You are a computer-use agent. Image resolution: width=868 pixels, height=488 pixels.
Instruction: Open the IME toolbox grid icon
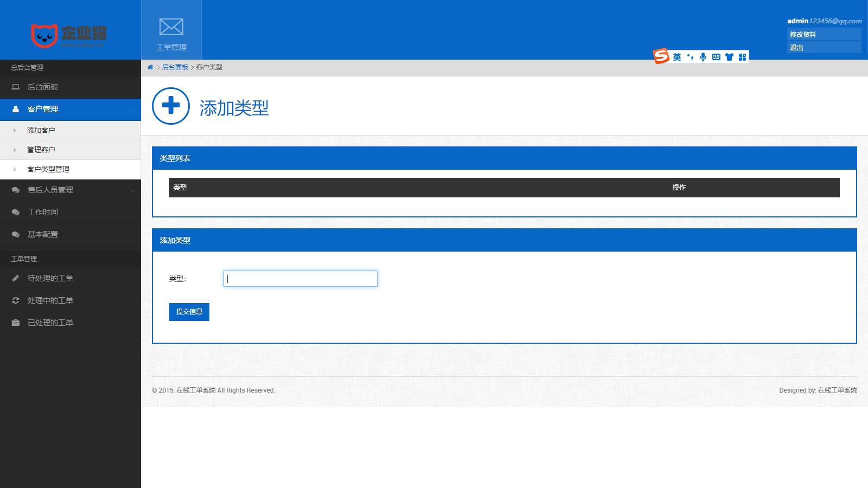(x=742, y=57)
